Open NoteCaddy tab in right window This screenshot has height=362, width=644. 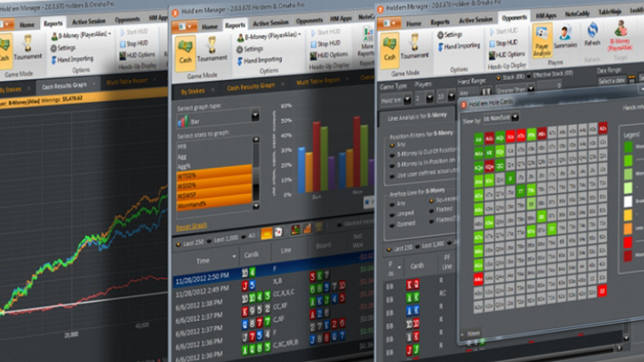click(577, 14)
